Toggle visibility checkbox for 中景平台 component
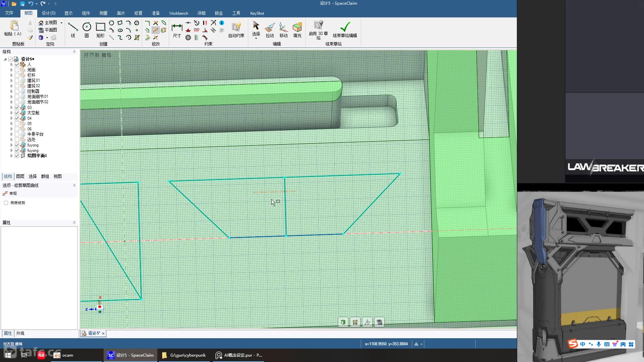The width and height of the screenshot is (644, 362). (17, 134)
